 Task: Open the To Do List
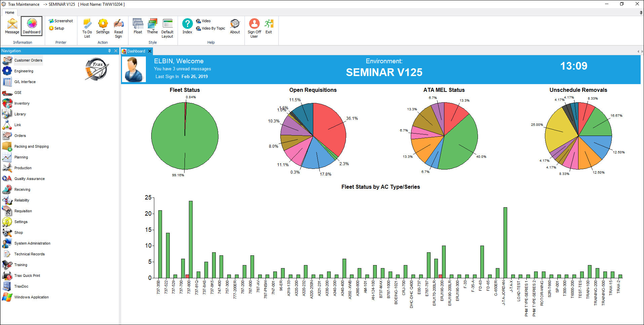point(87,28)
